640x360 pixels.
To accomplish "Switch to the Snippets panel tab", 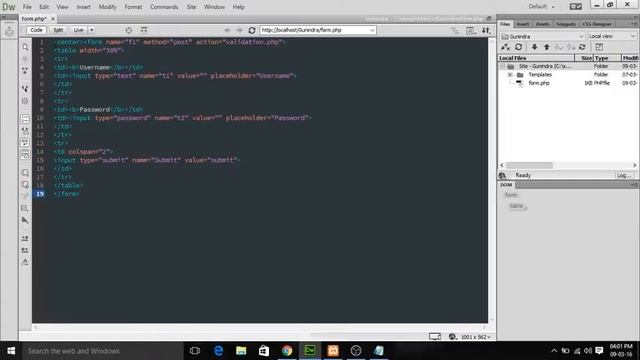I will (566, 24).
